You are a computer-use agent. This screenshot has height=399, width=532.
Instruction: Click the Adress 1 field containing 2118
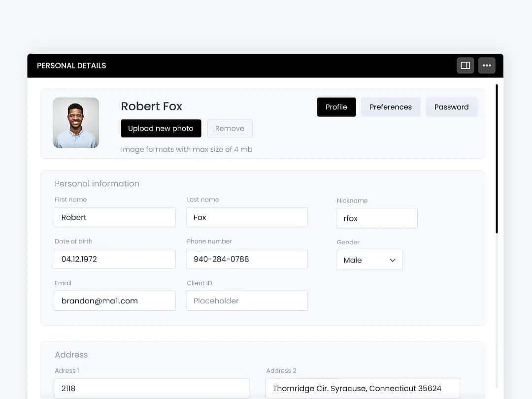point(152,388)
